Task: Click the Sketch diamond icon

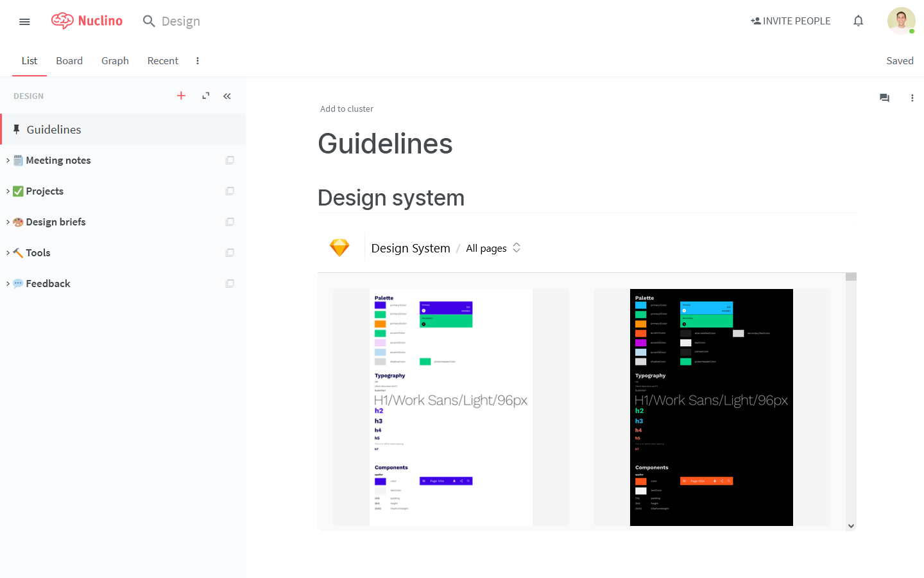Action: pyautogui.click(x=339, y=248)
